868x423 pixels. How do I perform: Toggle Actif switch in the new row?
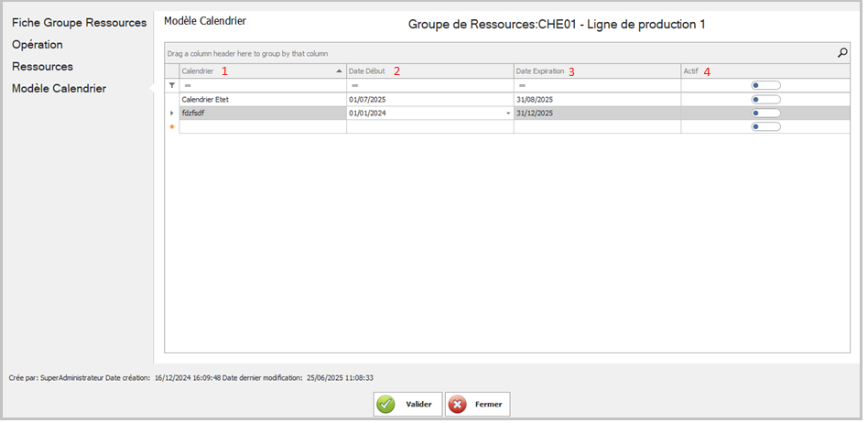click(x=765, y=127)
